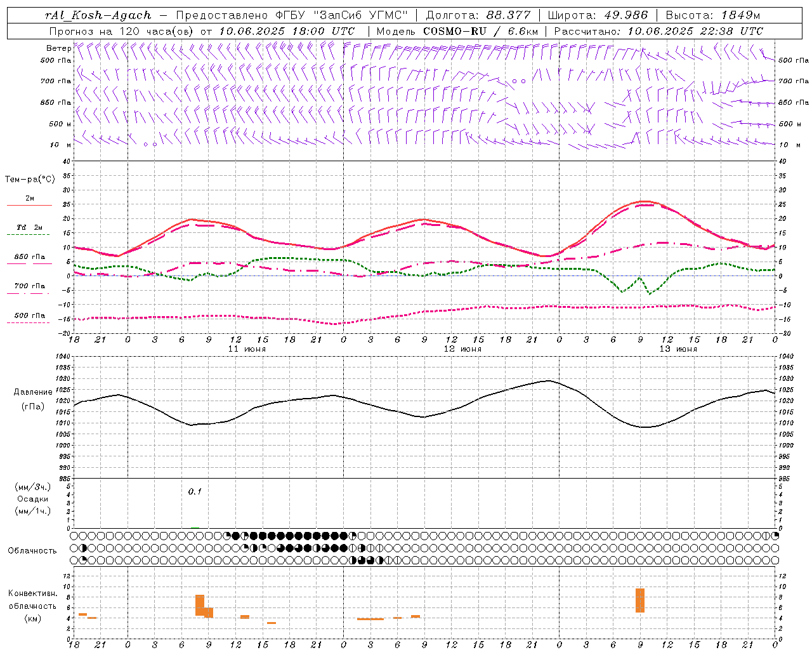Click the tallest orange convective bar on 11 июня
The width and height of the screenshot is (812, 650).
tap(200, 605)
